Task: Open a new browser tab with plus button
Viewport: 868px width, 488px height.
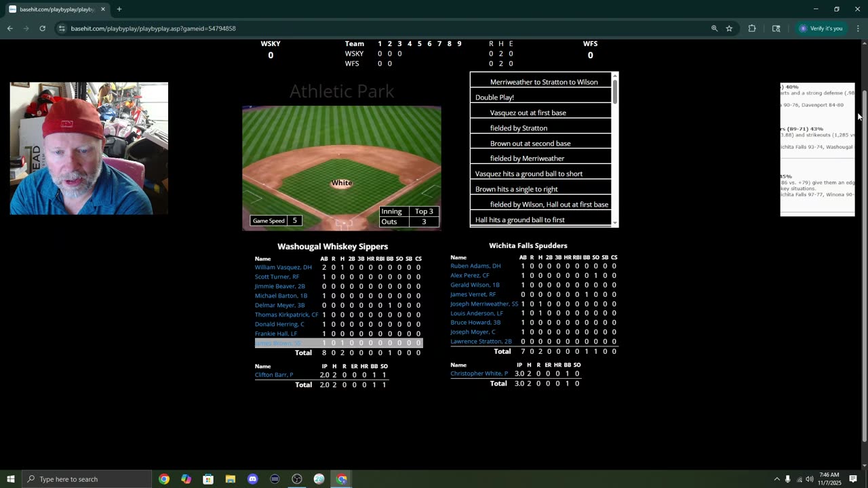Action: click(119, 9)
